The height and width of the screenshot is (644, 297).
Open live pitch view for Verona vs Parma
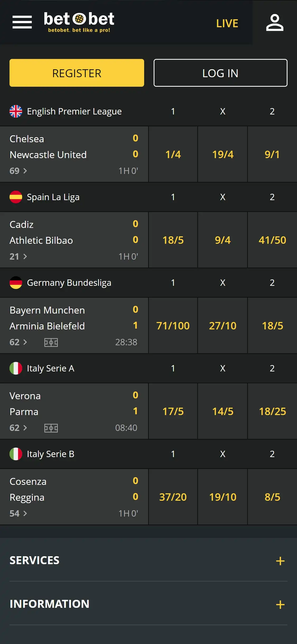[x=51, y=428]
